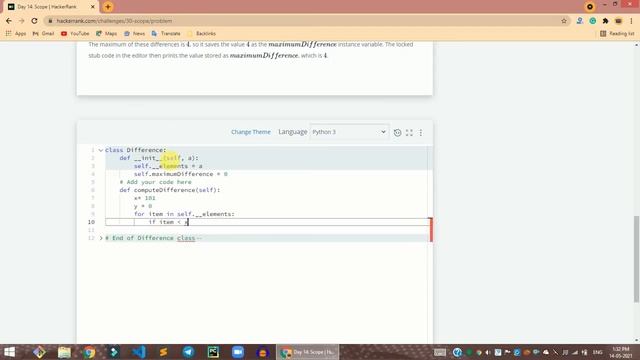The image size is (640, 360).
Task: Click the hackerrank.com address bar
Action: pyautogui.click(x=302, y=21)
